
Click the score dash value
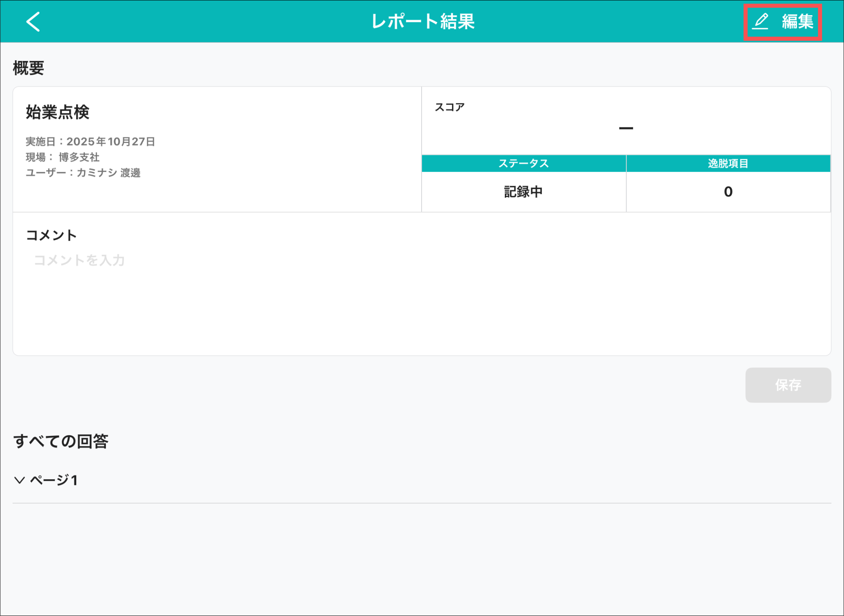pos(626,128)
